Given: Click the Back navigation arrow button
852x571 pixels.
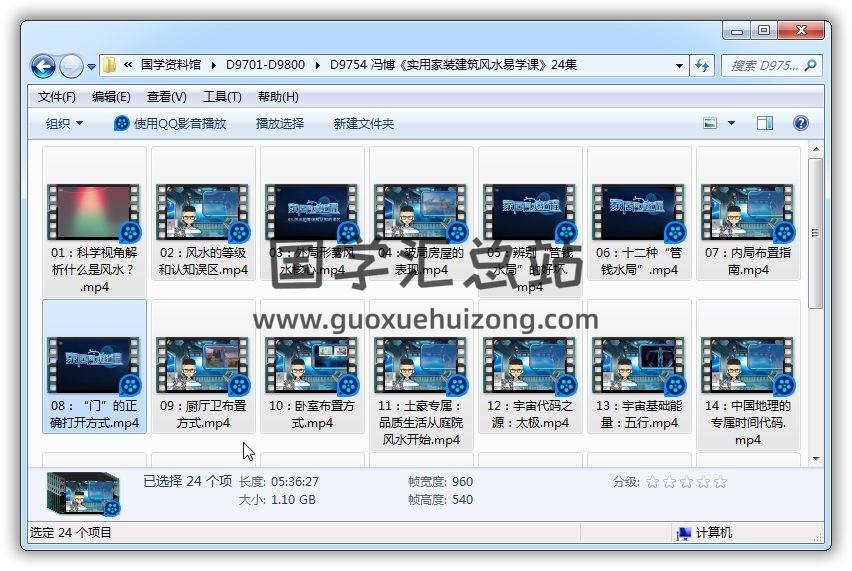Looking at the screenshot, I should click(43, 66).
